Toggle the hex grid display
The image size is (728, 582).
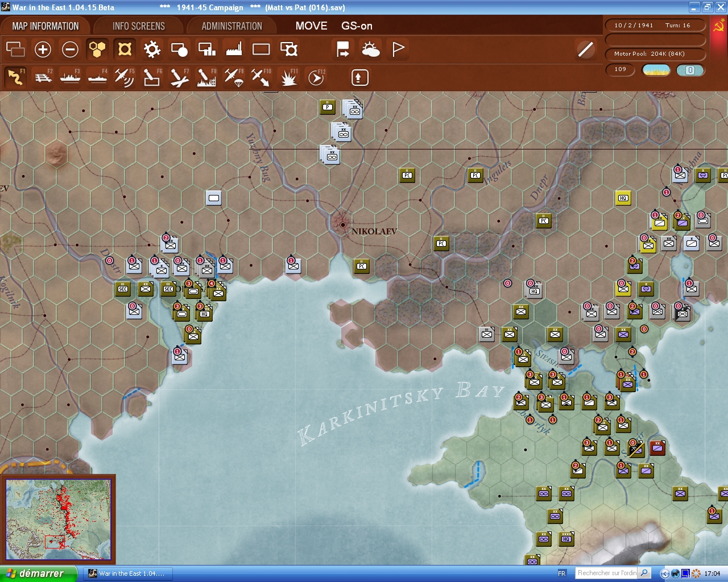97,49
